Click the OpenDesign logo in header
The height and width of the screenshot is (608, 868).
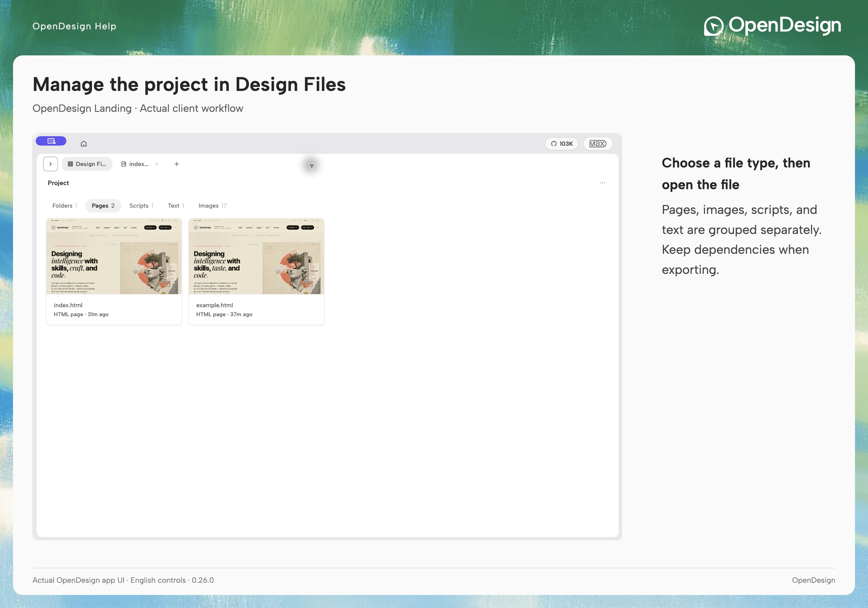coord(772,26)
